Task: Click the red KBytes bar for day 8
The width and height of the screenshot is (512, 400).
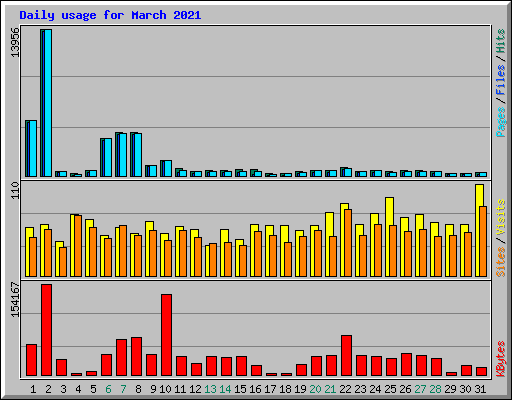Action: 137,357
